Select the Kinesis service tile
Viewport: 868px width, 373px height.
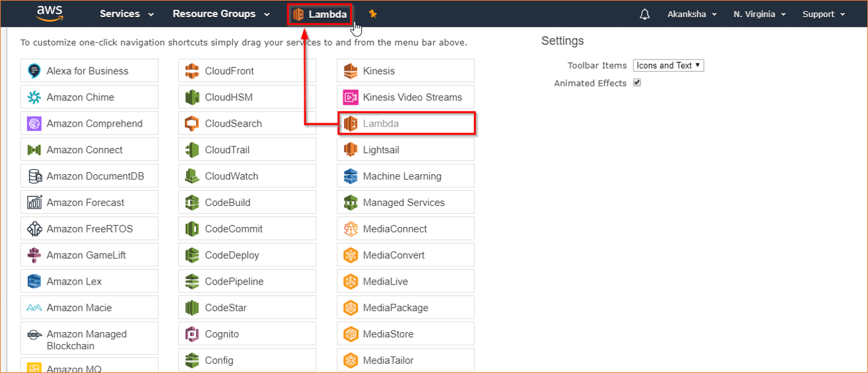tap(406, 71)
